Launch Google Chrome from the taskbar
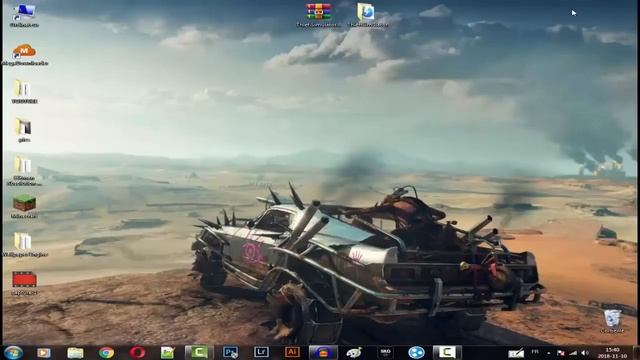 tap(106, 353)
